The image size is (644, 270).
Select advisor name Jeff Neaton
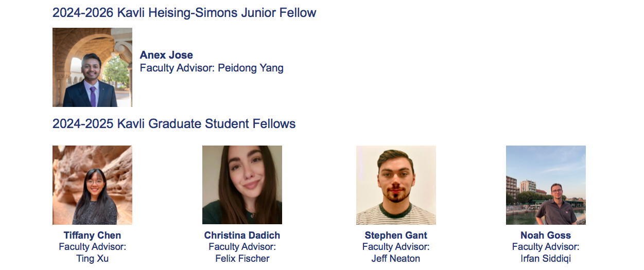[396, 258]
